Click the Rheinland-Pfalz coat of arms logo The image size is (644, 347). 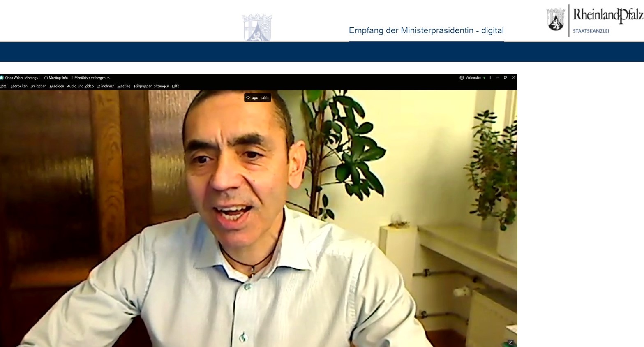click(556, 20)
